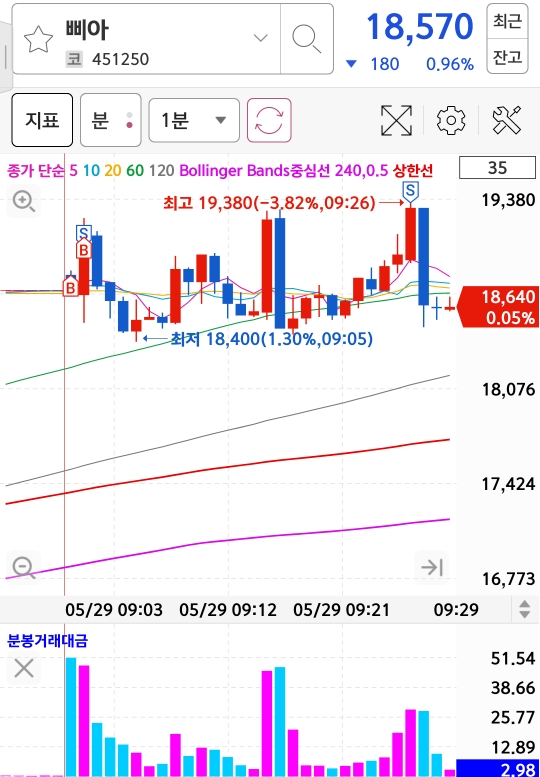
Task: Click the 09:29 time label
Action: 456,610
